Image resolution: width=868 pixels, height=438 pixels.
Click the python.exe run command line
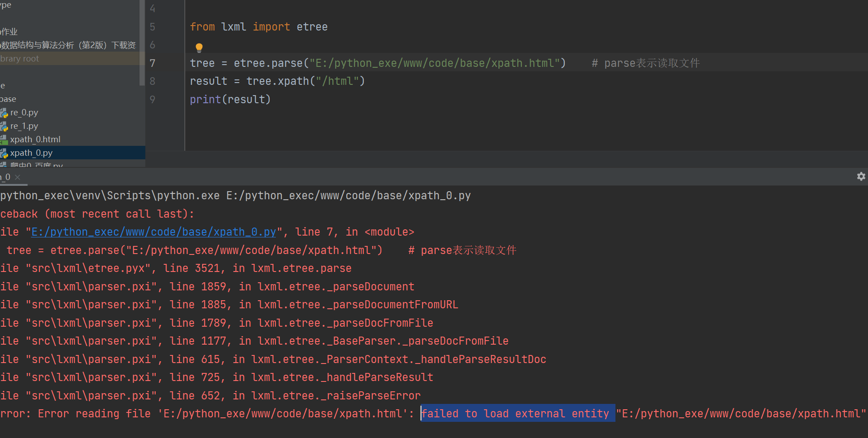pos(236,196)
